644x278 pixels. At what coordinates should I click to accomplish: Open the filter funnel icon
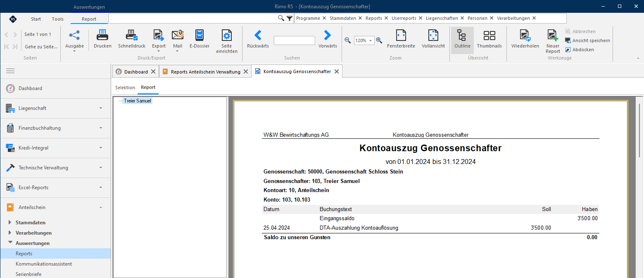coord(290,18)
